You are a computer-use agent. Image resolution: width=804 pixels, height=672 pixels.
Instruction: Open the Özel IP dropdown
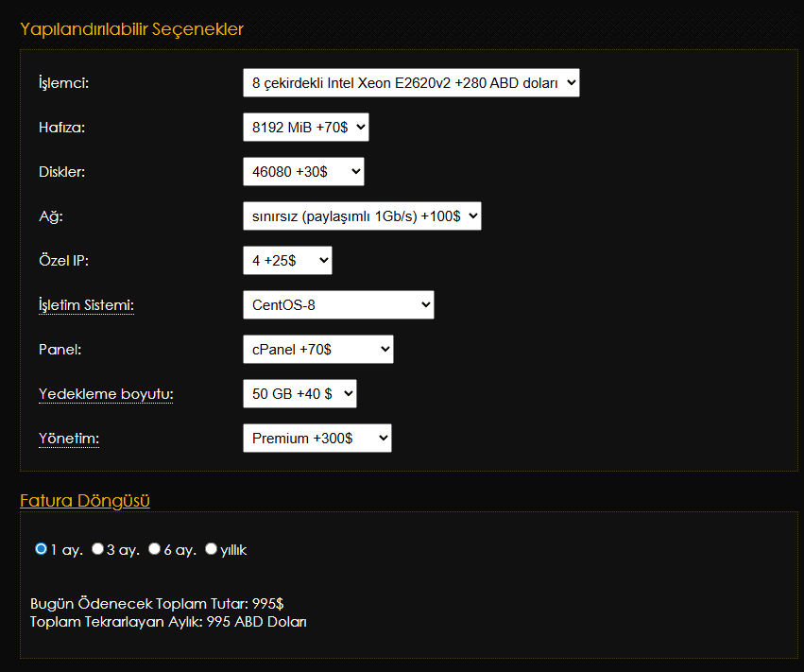coord(287,261)
